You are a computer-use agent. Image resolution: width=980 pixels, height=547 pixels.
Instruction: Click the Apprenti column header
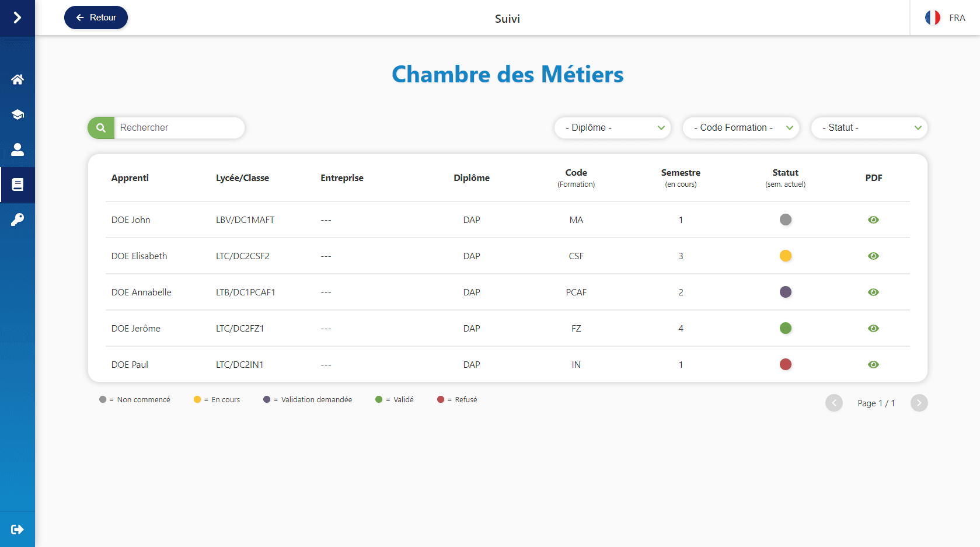click(x=130, y=178)
